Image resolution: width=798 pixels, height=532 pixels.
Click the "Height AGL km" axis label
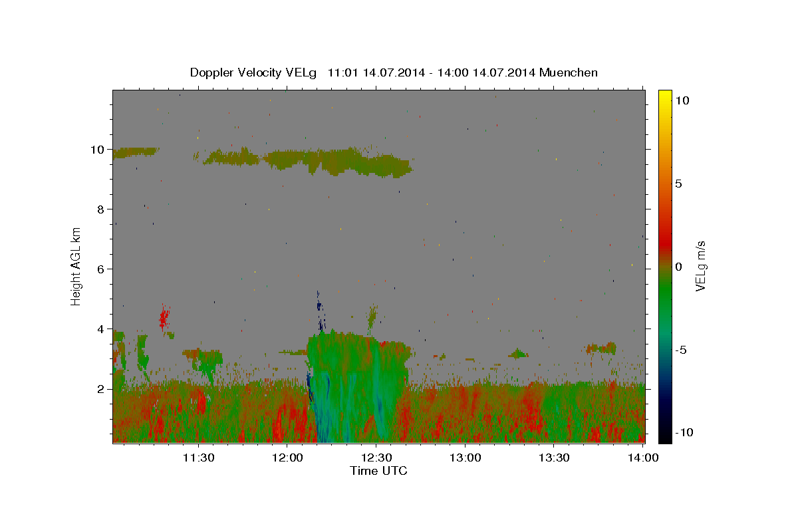[76, 266]
